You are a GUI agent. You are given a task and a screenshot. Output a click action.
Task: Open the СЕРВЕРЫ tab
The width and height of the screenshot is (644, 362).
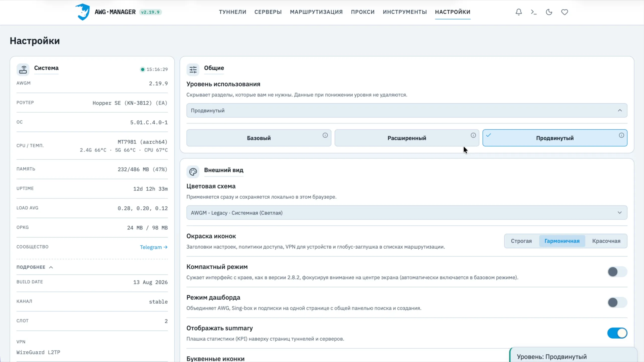point(268,12)
